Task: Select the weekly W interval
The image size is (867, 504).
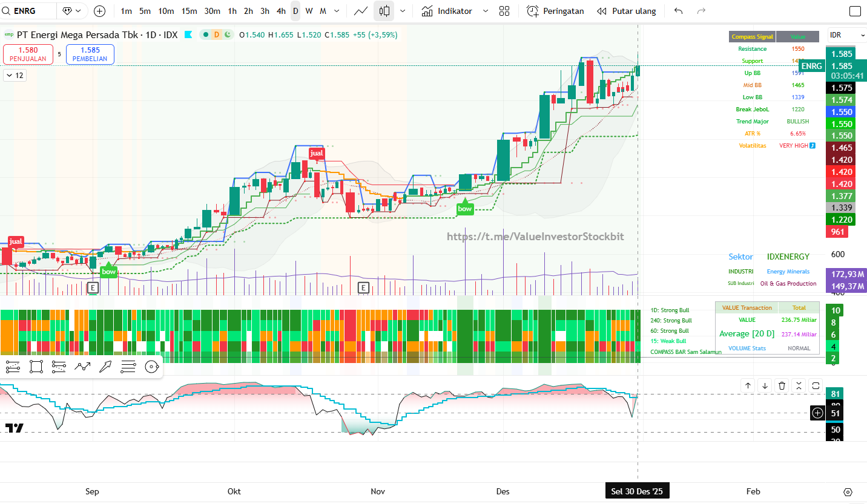Action: click(309, 11)
